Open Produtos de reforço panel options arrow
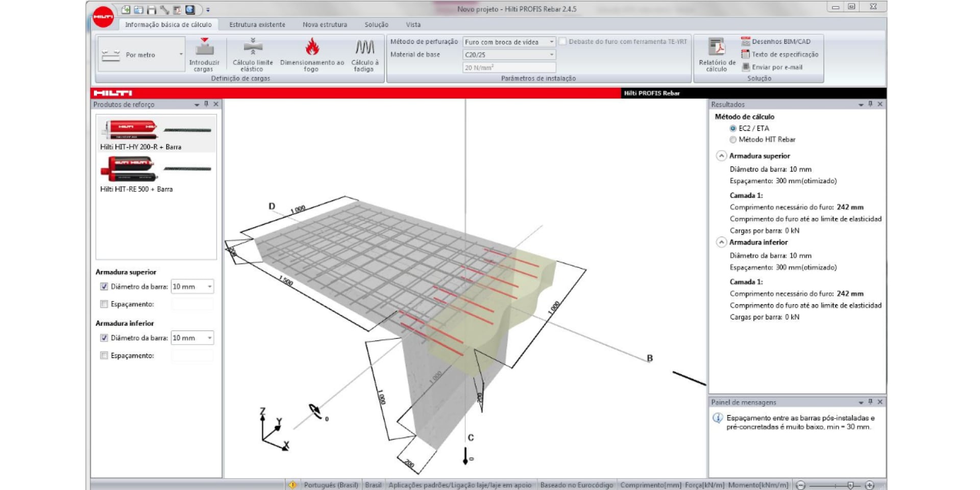Image resolution: width=980 pixels, height=490 pixels. tap(197, 105)
